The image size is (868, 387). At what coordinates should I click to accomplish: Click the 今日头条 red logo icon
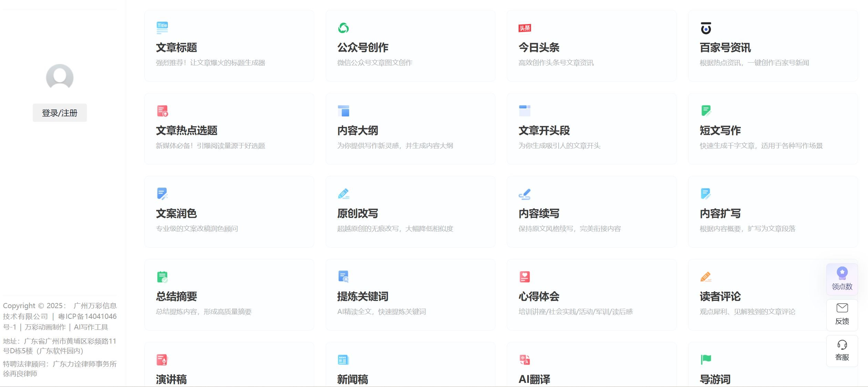pos(525,28)
